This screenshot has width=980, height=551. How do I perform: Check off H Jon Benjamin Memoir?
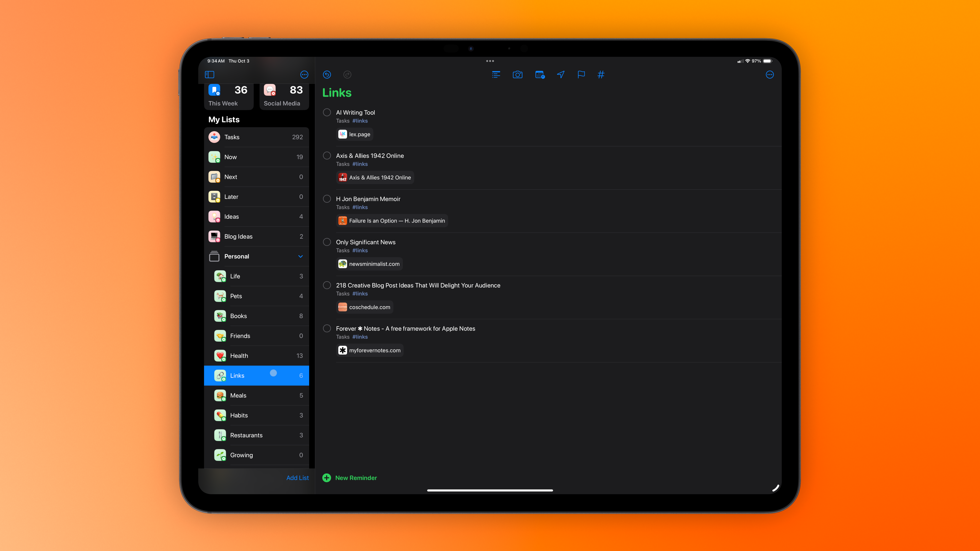point(327,199)
